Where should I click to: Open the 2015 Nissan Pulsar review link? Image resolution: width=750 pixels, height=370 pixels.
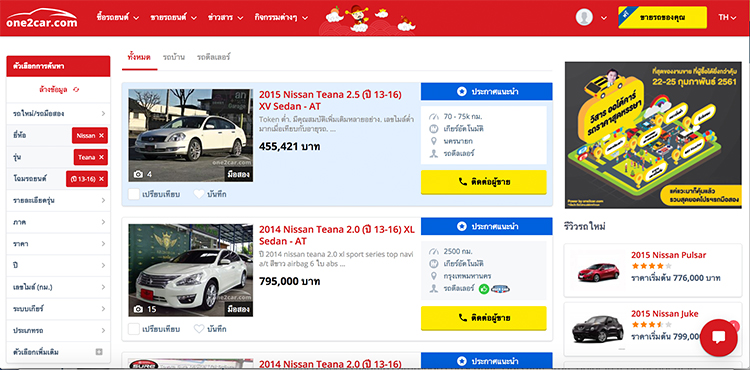pos(668,255)
